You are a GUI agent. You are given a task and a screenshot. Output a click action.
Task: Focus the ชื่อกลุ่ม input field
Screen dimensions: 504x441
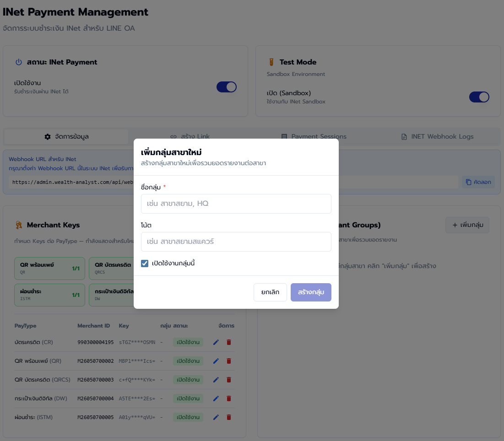pyautogui.click(x=236, y=204)
